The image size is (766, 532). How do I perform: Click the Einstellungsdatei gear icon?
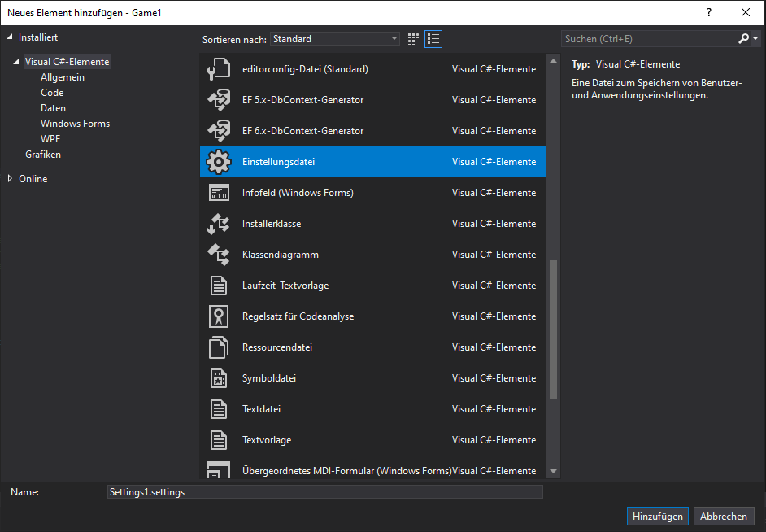pos(219,162)
